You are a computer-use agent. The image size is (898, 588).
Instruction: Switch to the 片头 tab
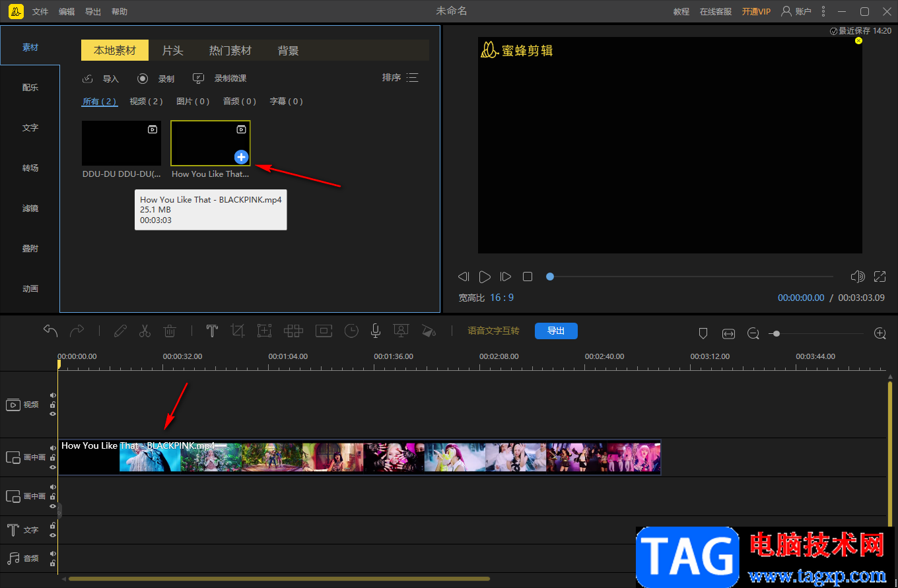pos(173,50)
